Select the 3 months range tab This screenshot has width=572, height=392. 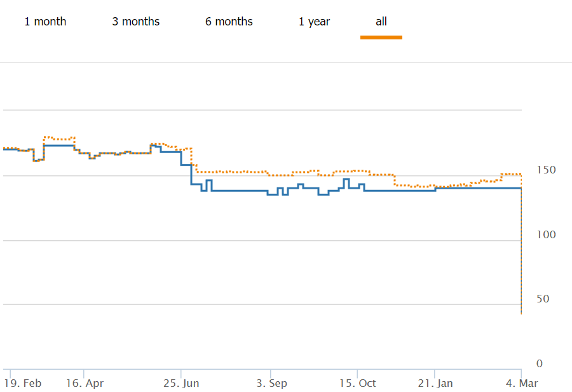(x=136, y=22)
